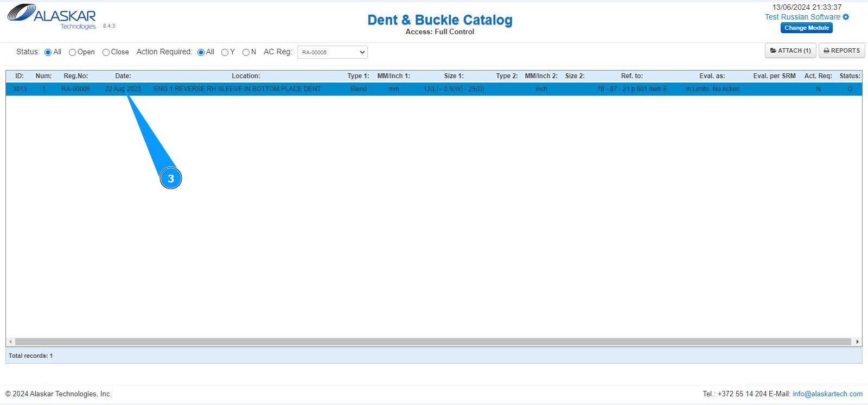The image size is (868, 405).
Task: Sort by Date column header
Action: pyautogui.click(x=123, y=76)
